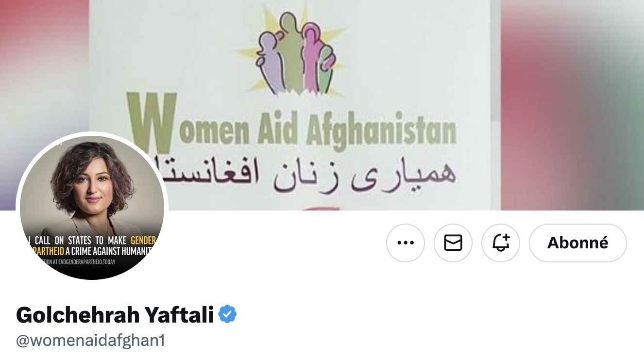The image size is (644, 357).
Task: Send a direct message via envelope icon
Action: click(453, 243)
